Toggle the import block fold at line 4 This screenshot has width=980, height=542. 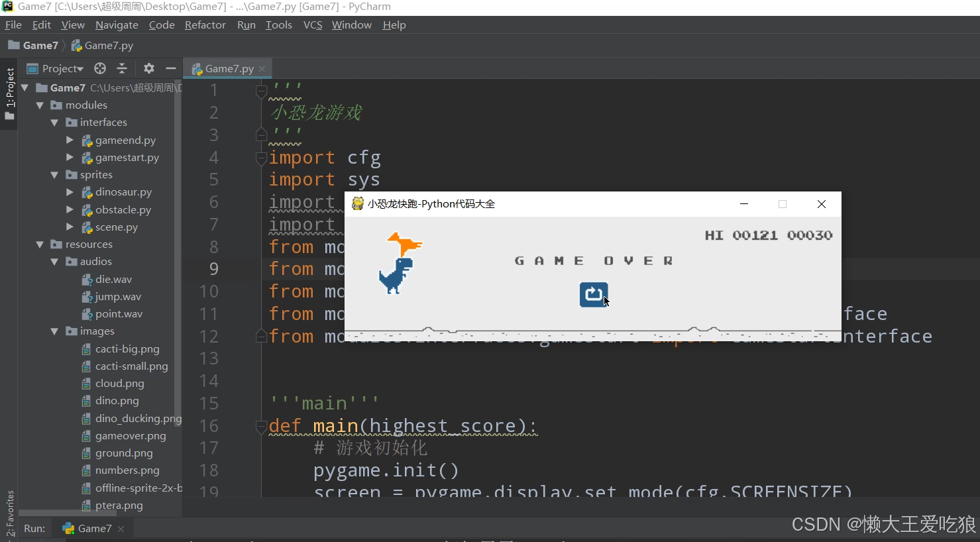point(261,158)
